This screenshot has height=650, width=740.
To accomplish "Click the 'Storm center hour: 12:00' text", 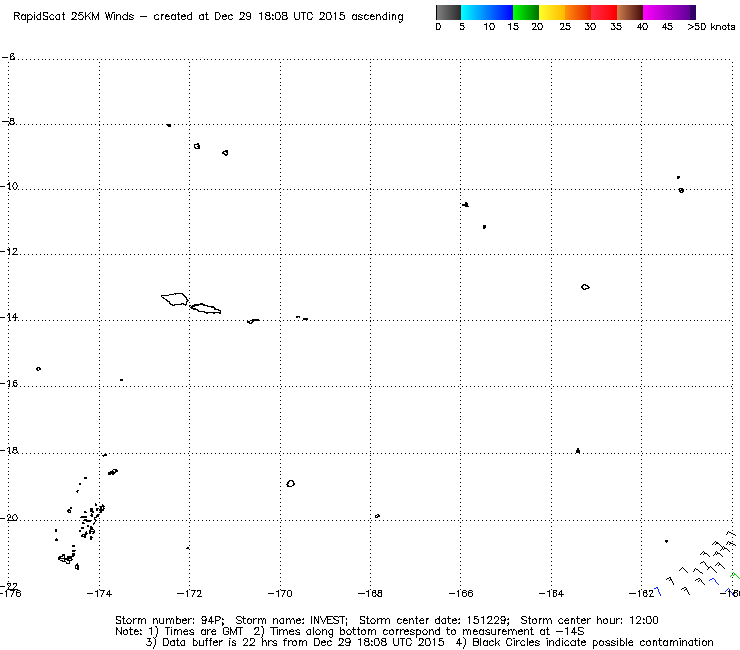I will pos(589,620).
